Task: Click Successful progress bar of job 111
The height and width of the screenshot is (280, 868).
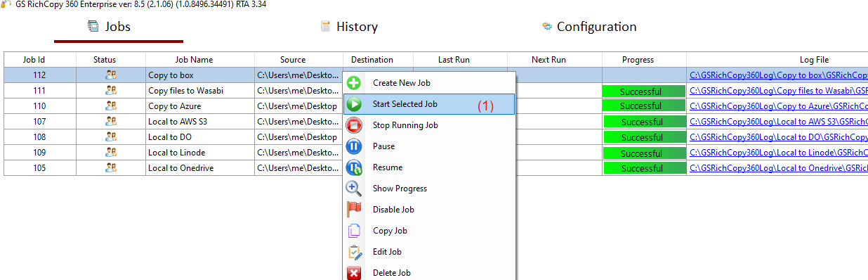Action: point(643,91)
